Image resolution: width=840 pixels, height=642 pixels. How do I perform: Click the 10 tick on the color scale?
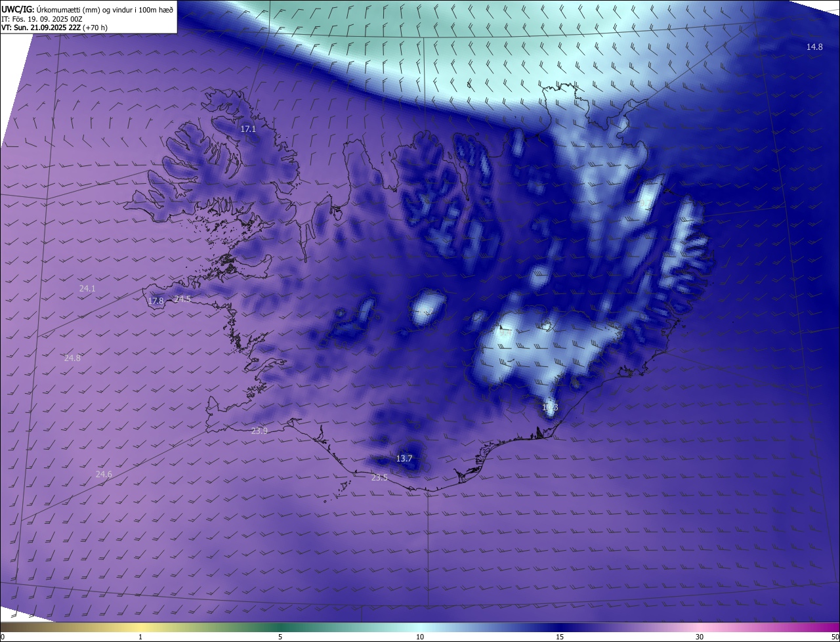coord(420,637)
